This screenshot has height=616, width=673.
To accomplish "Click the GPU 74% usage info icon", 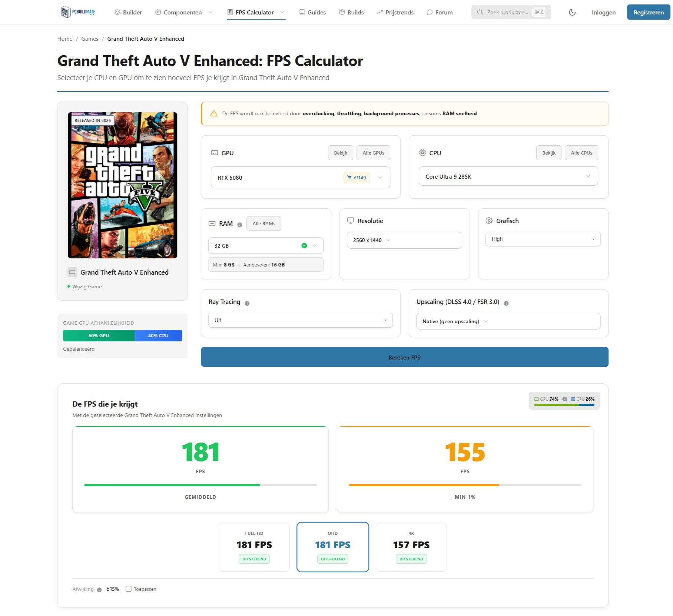I will pyautogui.click(x=565, y=399).
